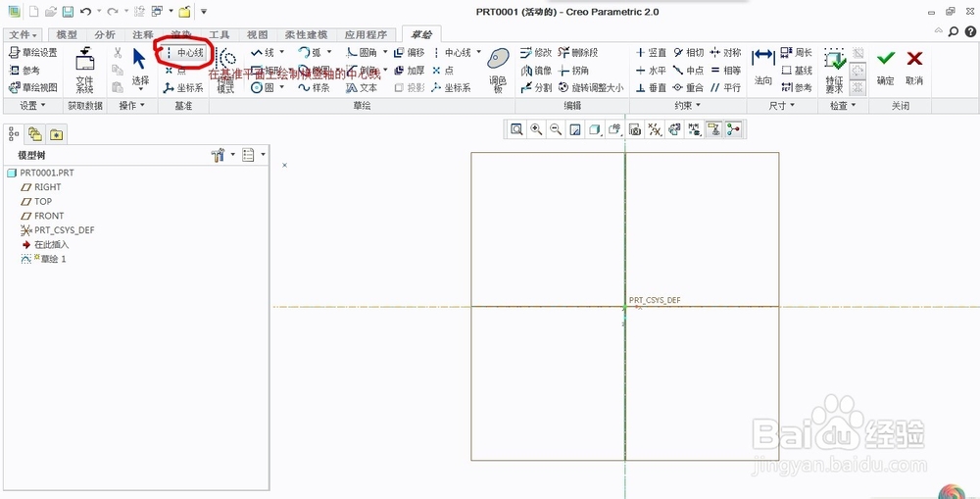Expand the 设置 group dropdown
Viewport: 980px width, 499px height.
[33, 106]
